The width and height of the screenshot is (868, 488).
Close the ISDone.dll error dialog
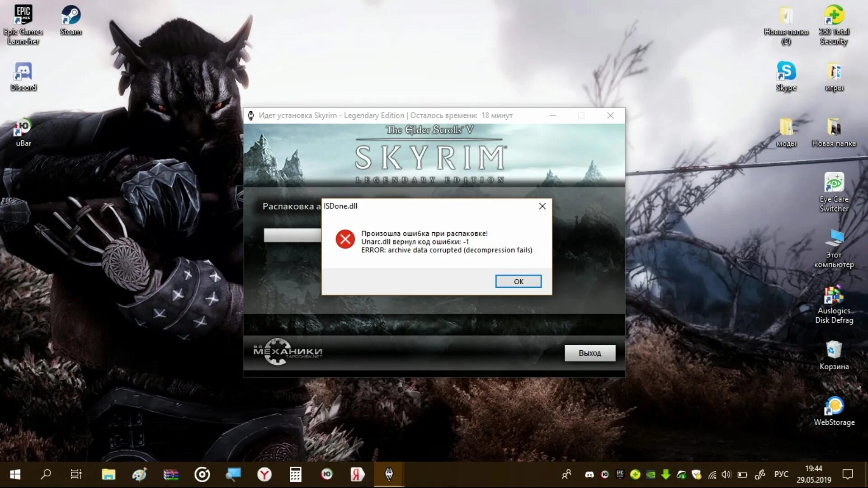(x=542, y=206)
